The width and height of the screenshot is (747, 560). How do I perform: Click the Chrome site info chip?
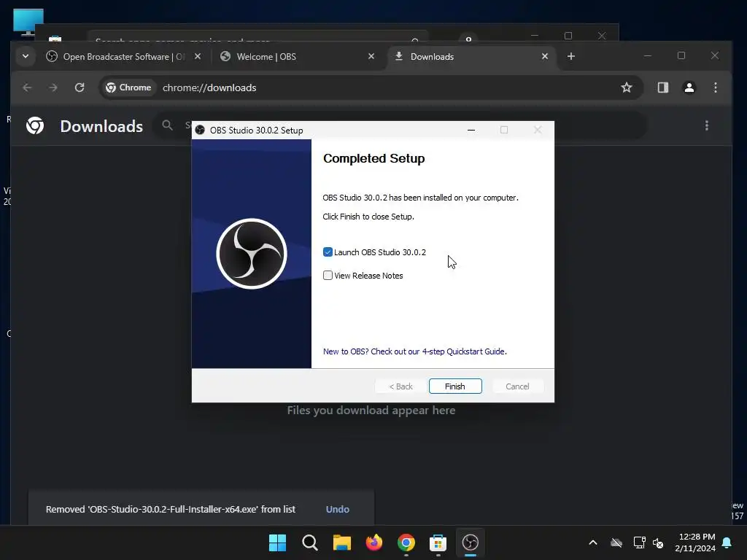coord(128,87)
